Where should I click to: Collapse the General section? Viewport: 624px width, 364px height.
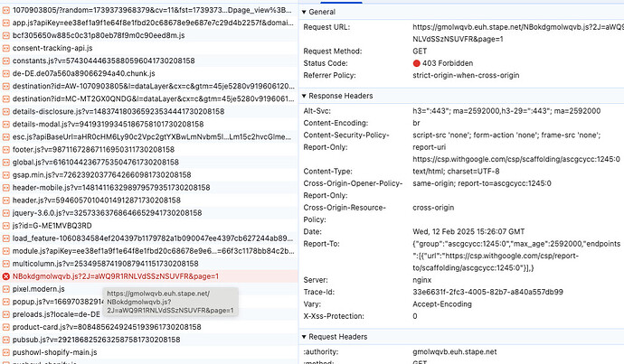[304, 12]
